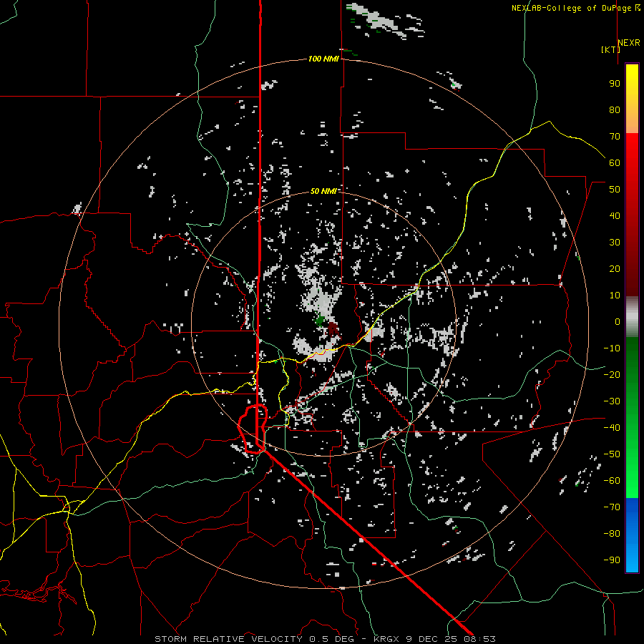
Task: Click the -20 scale value
Action: coord(612,375)
